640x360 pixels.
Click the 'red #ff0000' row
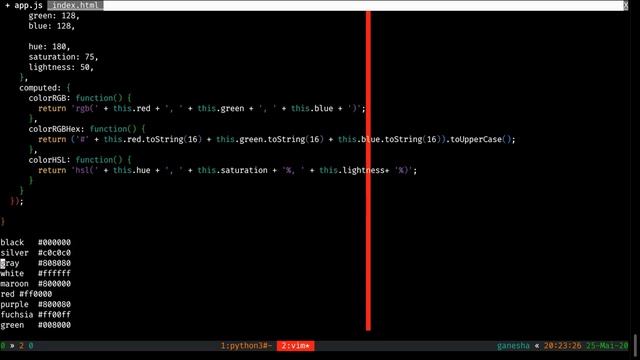26,294
